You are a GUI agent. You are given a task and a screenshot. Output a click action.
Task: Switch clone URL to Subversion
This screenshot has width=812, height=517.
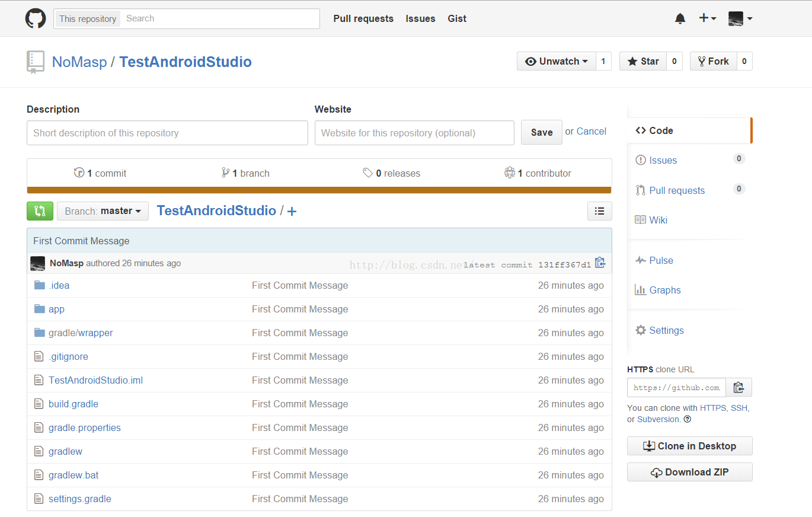658,419
